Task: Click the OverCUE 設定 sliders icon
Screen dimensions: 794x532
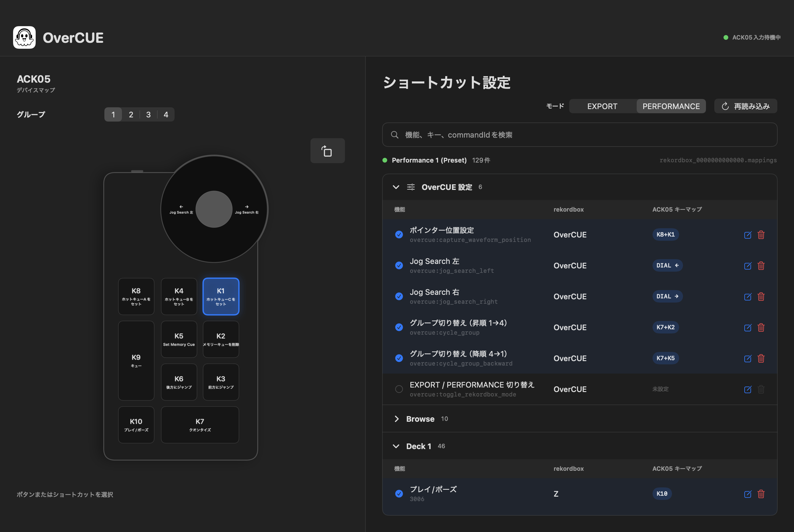Action: (x=411, y=187)
